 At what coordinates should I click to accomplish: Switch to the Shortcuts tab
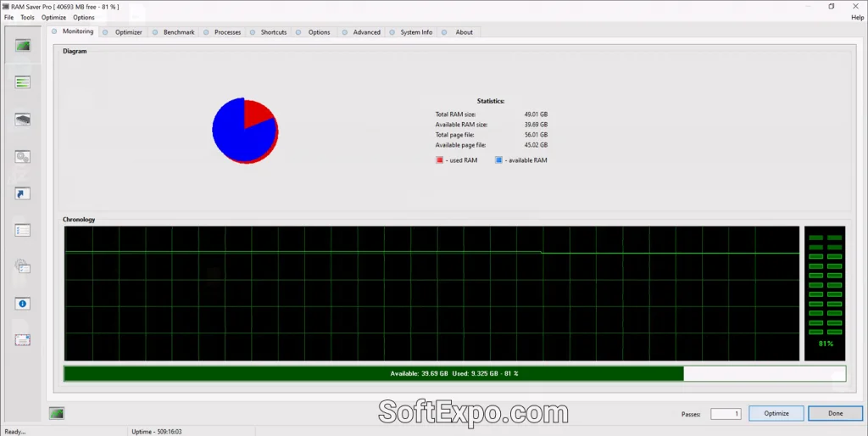tap(269, 32)
